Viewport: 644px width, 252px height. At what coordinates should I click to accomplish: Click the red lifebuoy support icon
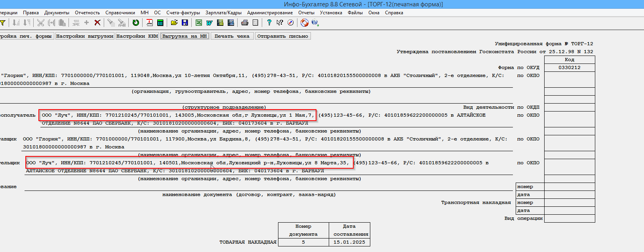coord(305,23)
